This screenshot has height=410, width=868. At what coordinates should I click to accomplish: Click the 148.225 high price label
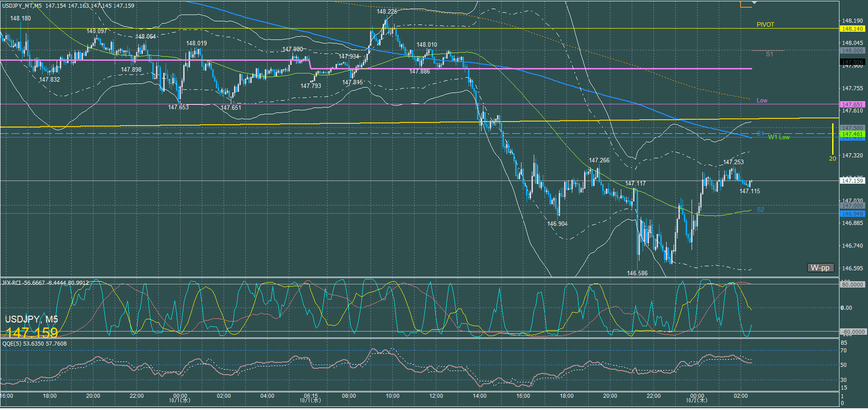coord(386,11)
